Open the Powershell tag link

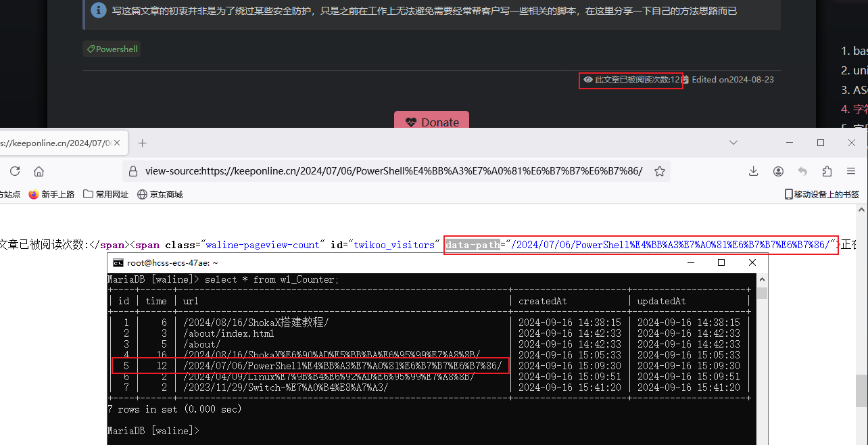coord(111,49)
